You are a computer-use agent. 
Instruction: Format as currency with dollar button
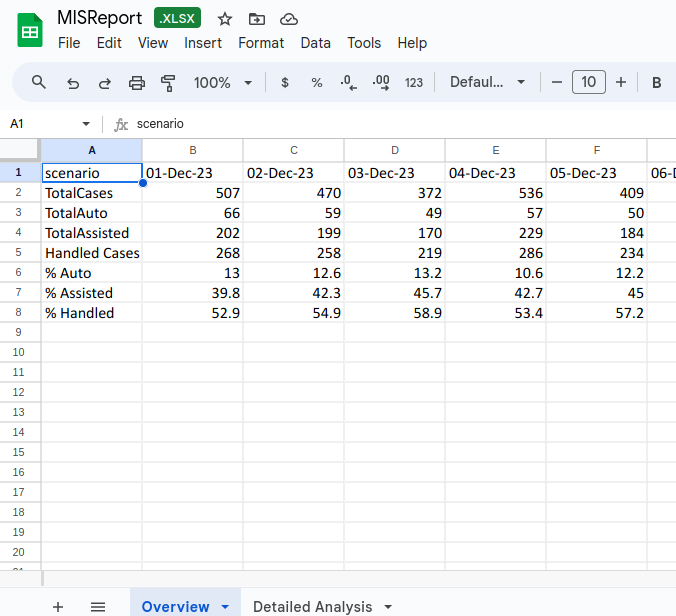(x=285, y=83)
